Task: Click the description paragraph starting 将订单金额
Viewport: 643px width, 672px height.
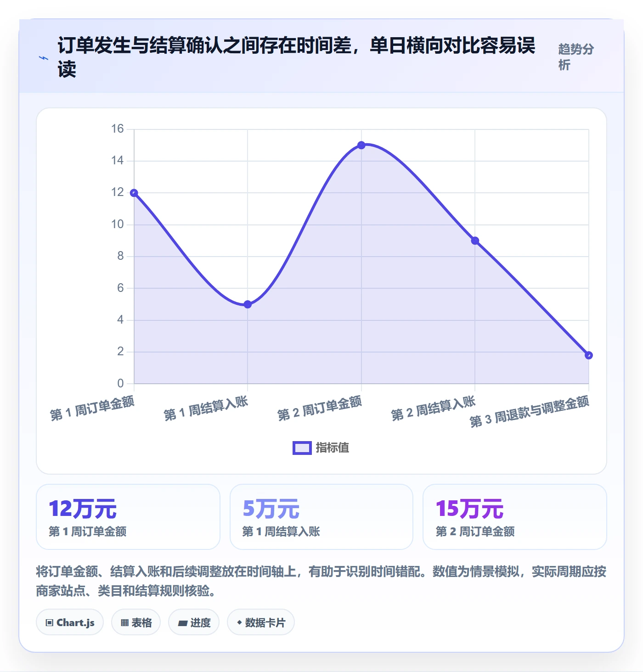Action: [321, 581]
